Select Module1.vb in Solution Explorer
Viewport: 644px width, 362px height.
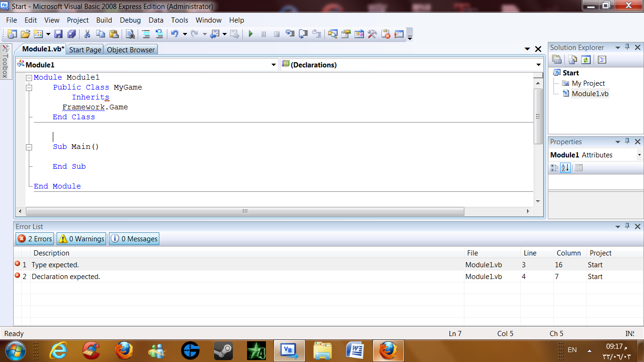590,93
